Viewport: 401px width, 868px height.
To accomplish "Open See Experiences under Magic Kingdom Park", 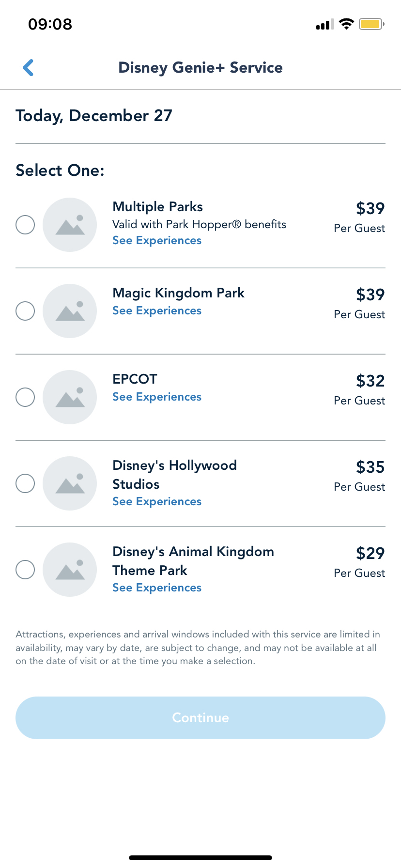I will coord(157,311).
